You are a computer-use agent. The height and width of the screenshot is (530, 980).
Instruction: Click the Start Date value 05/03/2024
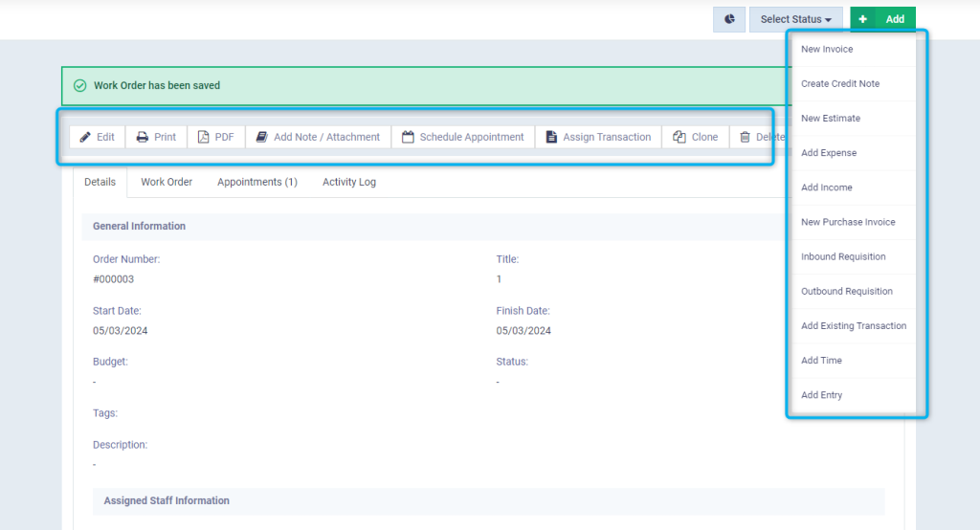(120, 331)
